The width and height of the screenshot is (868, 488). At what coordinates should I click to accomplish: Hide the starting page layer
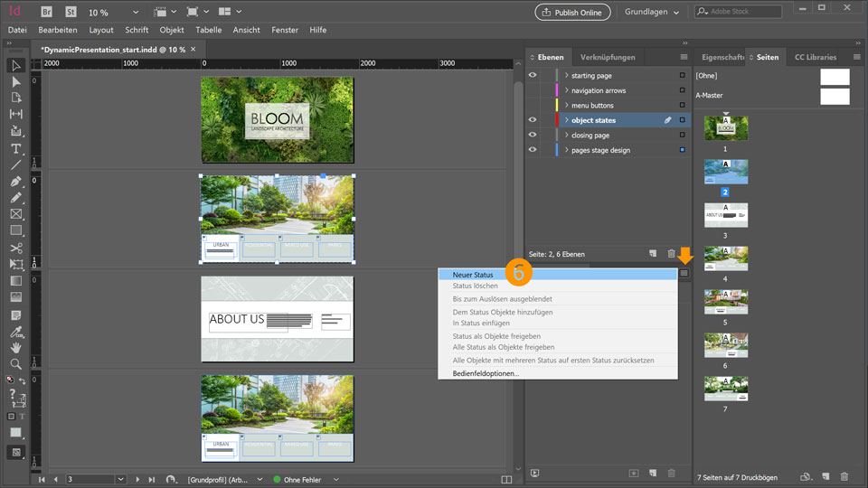[x=533, y=76]
